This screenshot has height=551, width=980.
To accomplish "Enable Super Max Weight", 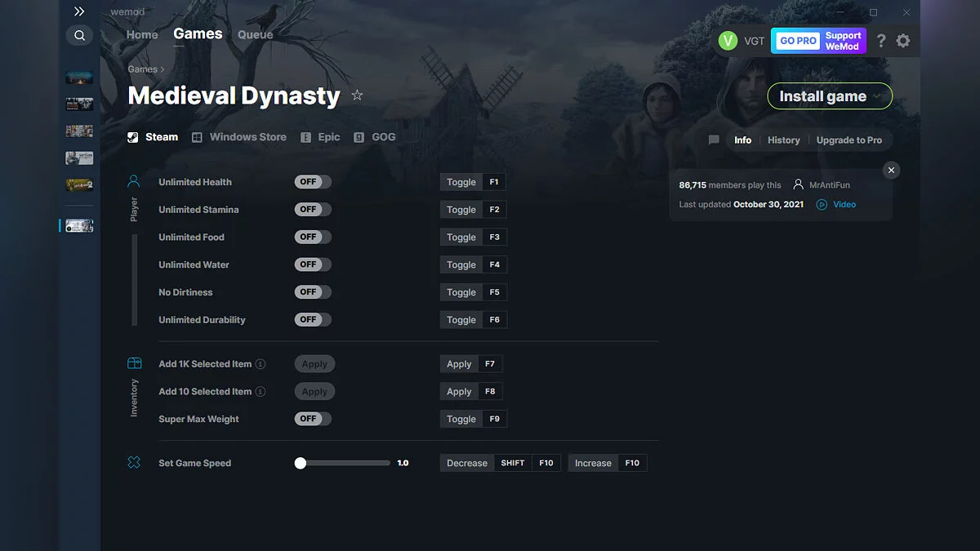I will click(x=313, y=418).
